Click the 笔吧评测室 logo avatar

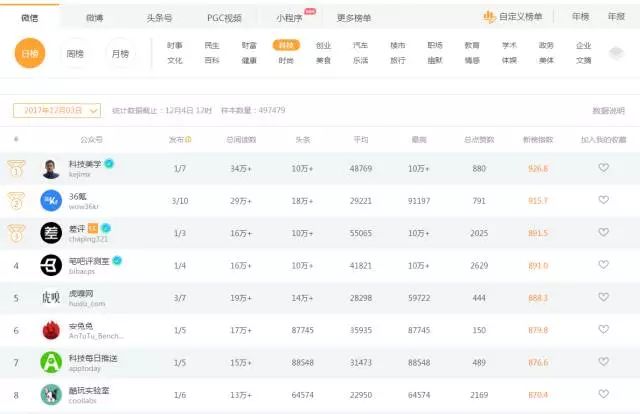point(51,265)
